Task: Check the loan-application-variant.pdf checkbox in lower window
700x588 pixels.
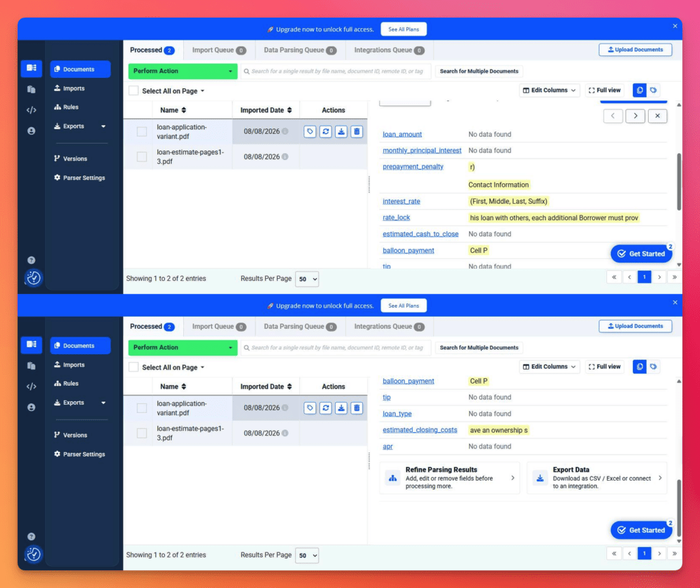Action: click(x=142, y=408)
